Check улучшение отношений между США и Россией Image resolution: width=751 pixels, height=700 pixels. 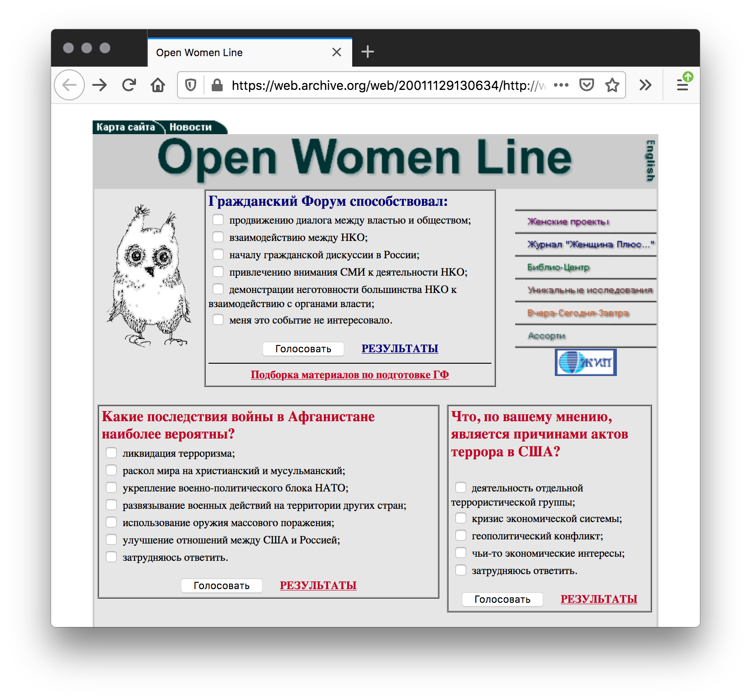[x=111, y=539]
